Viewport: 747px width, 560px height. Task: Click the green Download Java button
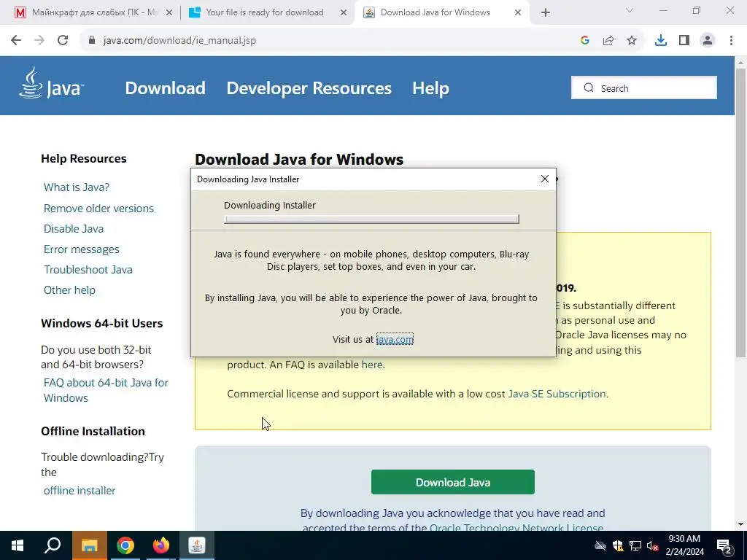coord(452,482)
